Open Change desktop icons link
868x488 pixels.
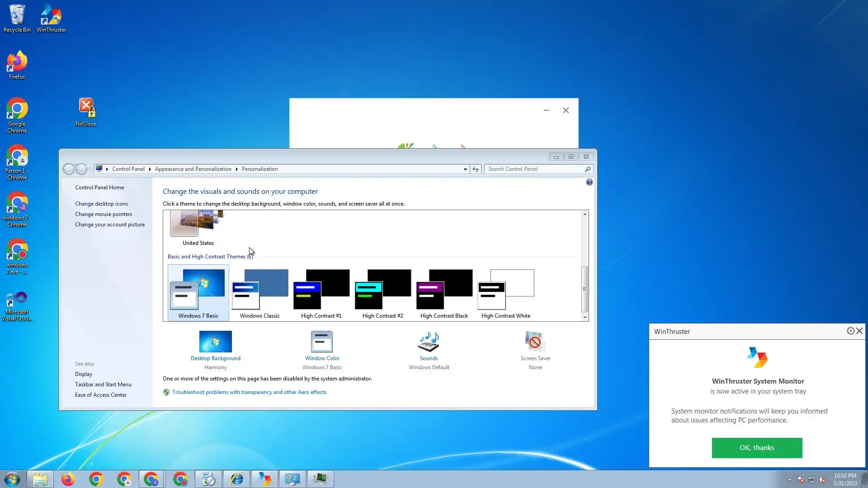tap(101, 204)
